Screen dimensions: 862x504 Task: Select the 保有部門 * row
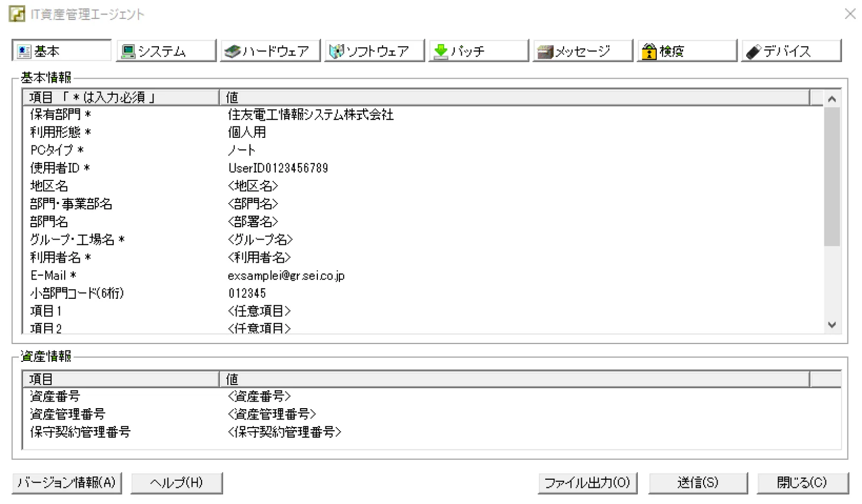click(x=423, y=115)
